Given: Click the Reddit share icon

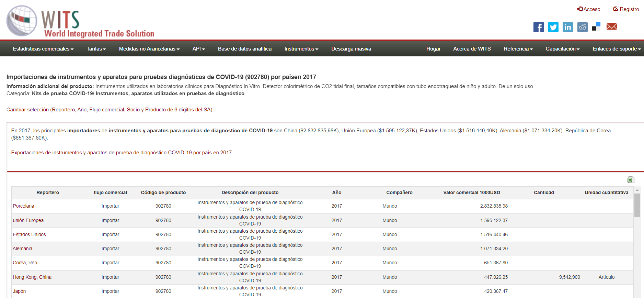Looking at the screenshot, I should [582, 27].
